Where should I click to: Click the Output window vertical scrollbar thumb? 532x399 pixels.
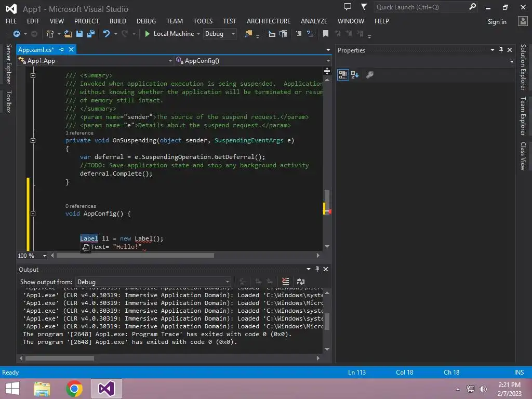coord(327,322)
